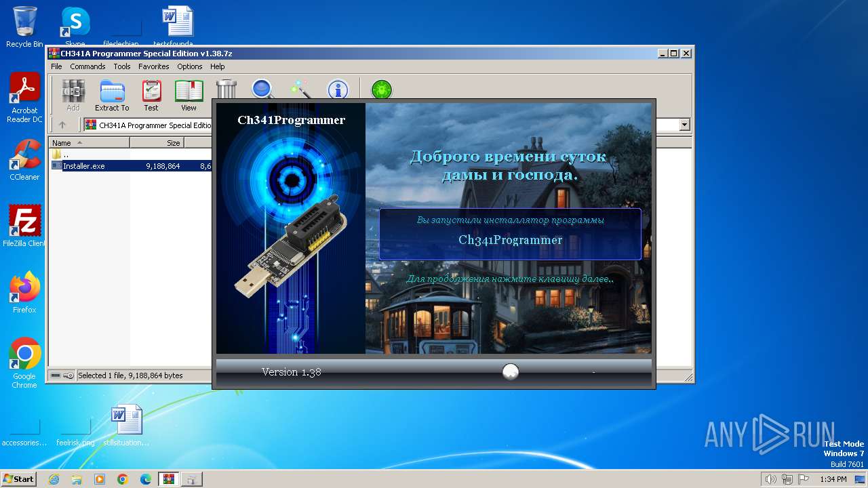Open CCleaner desktop shortcut

tap(24, 160)
